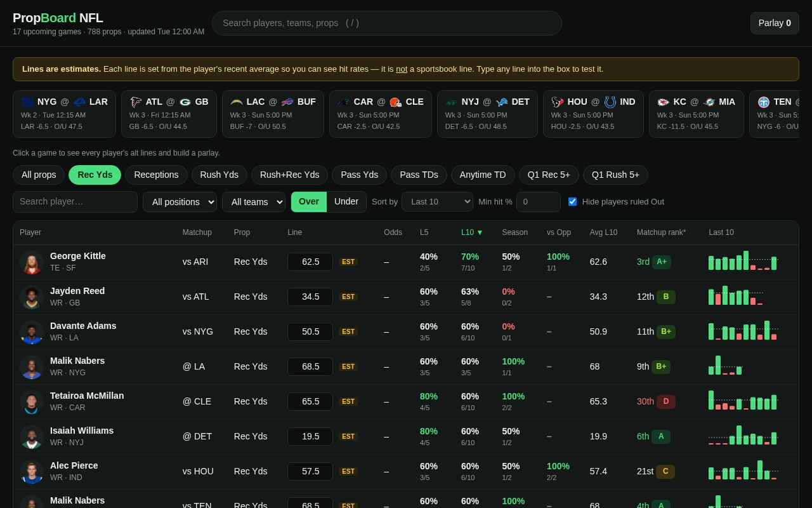812x508 pixels.
Task: Click Jayden Reed's player avatar
Action: pos(32,297)
